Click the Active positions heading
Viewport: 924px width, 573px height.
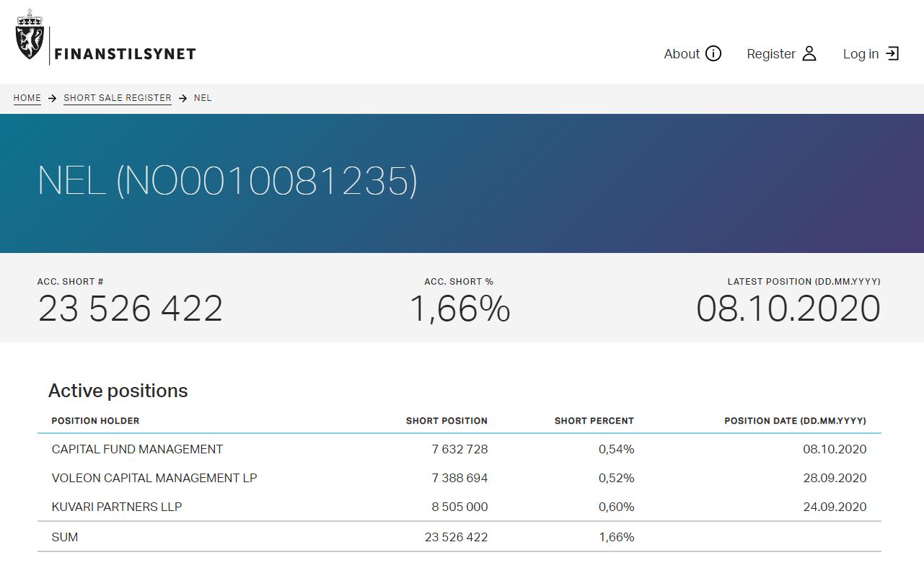tap(118, 391)
